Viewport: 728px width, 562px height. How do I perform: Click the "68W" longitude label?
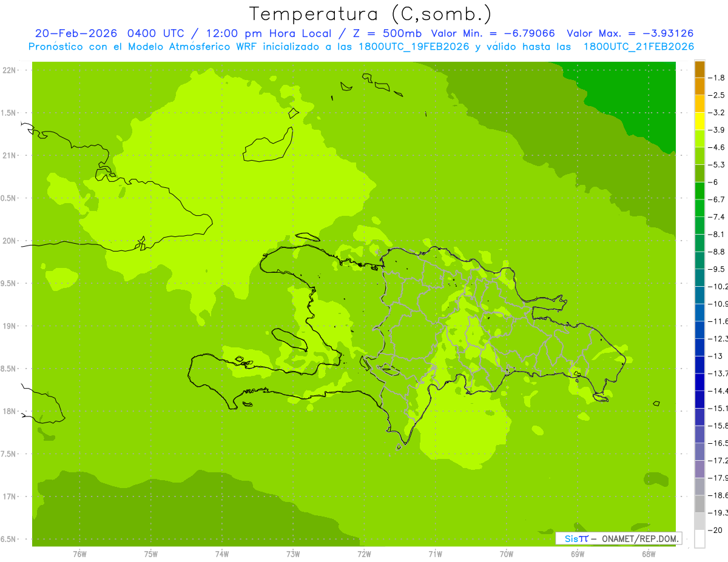click(x=649, y=554)
